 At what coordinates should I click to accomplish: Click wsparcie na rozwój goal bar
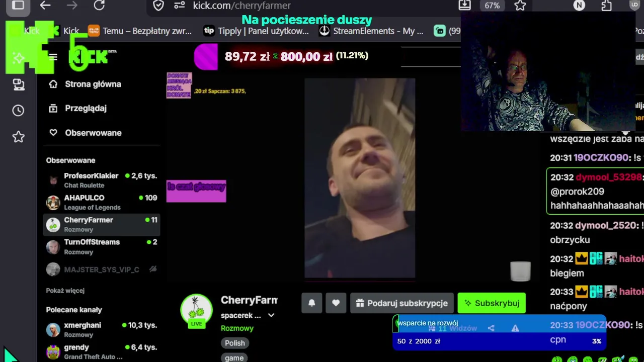coord(499,332)
